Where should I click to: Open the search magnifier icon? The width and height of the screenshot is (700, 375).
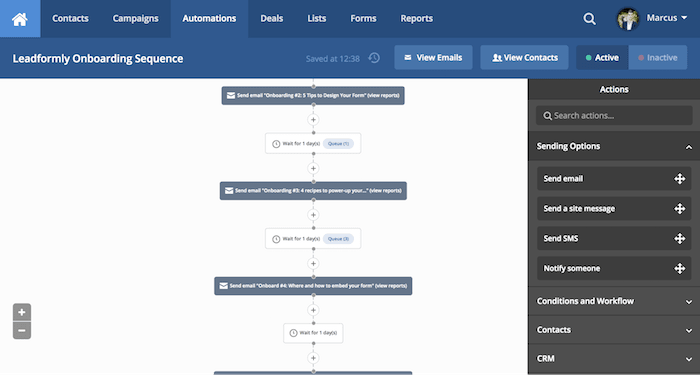coord(590,19)
